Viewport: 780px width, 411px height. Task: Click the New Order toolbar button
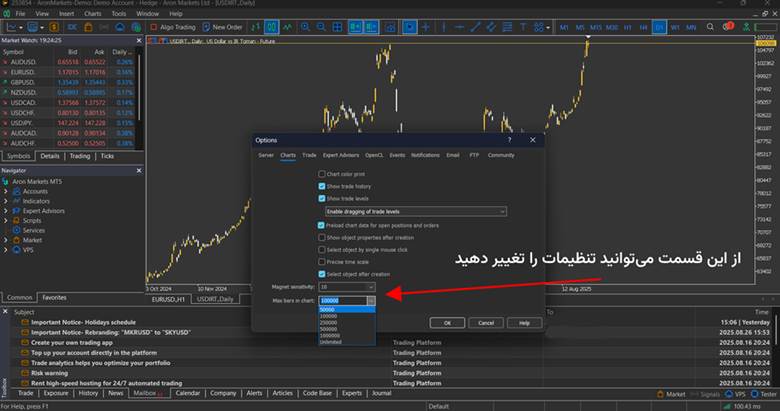(222, 27)
